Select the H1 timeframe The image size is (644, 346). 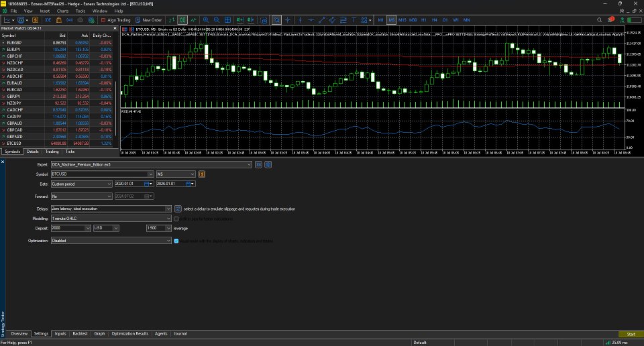tap(424, 19)
